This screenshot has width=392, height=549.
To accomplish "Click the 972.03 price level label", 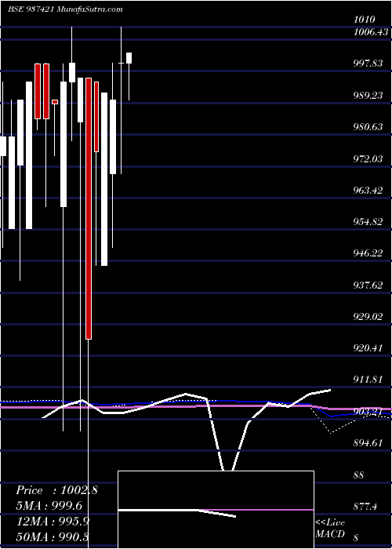I will [x=368, y=159].
